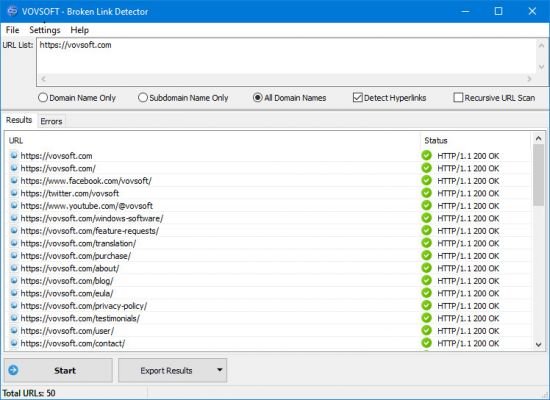Click green check status icon for facebook row
This screenshot has width=550, height=400.
click(x=427, y=180)
